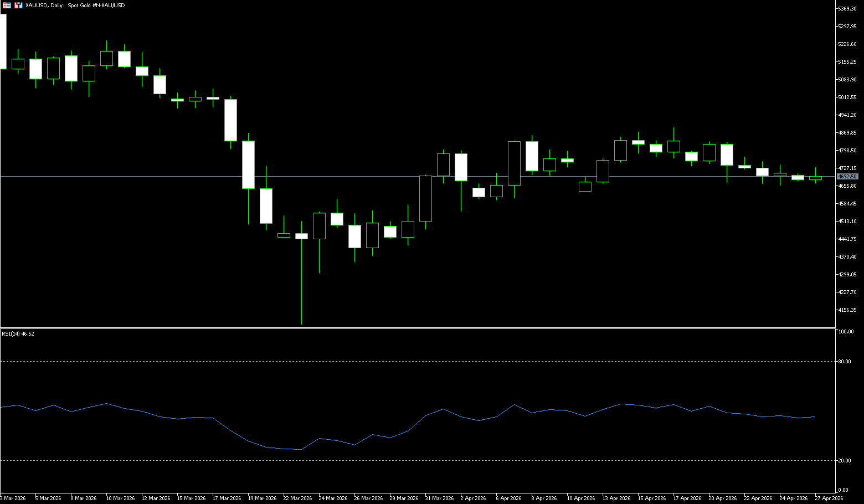Select the 22 Mar 2026 date label
The width and height of the screenshot is (864, 504).
[x=297, y=498]
